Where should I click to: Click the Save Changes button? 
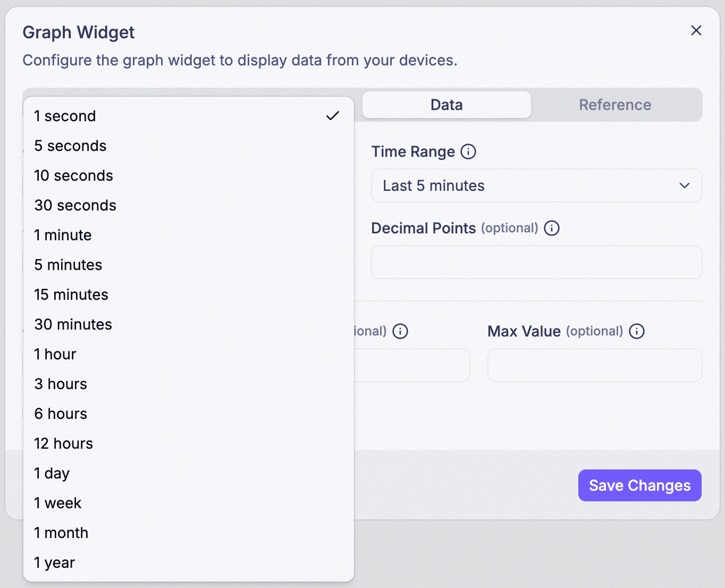[640, 485]
